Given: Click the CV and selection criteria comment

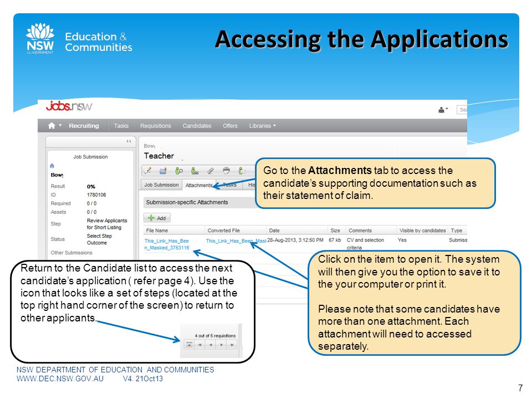Looking at the screenshot, I should pos(365,244).
